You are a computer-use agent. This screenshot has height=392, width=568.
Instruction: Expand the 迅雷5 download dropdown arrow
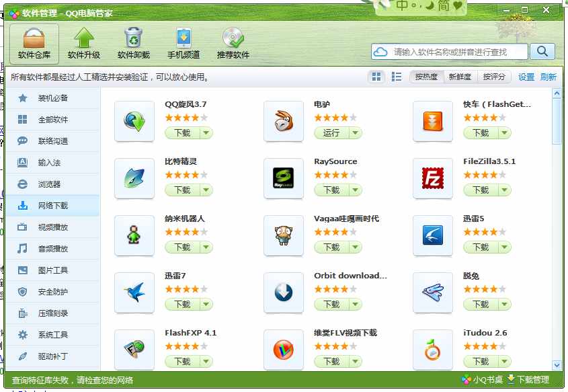pyautogui.click(x=505, y=247)
